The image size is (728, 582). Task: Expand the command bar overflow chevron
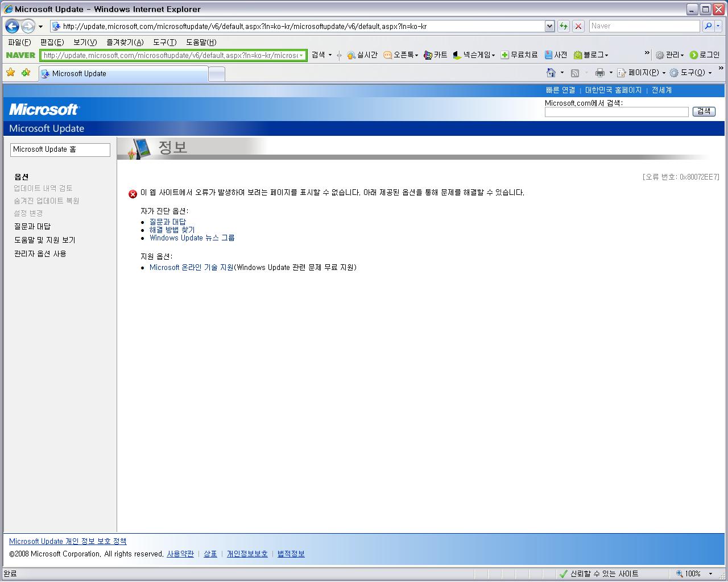coord(721,69)
